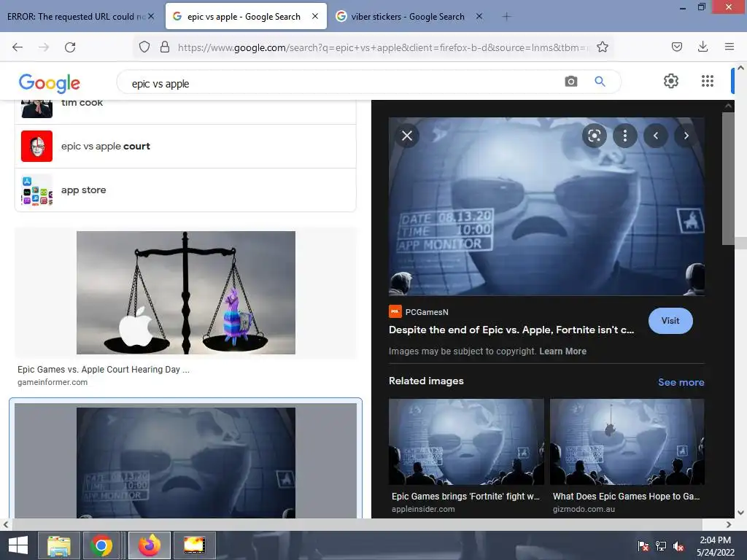Viewport: 747px width, 560px height.
Task: Close the image preview panel
Action: pyautogui.click(x=407, y=136)
